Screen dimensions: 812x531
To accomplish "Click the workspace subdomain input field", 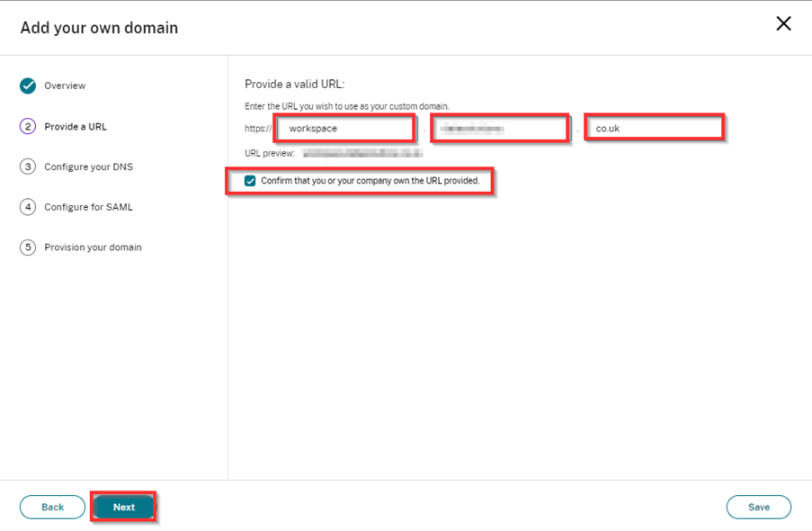I will (344, 128).
